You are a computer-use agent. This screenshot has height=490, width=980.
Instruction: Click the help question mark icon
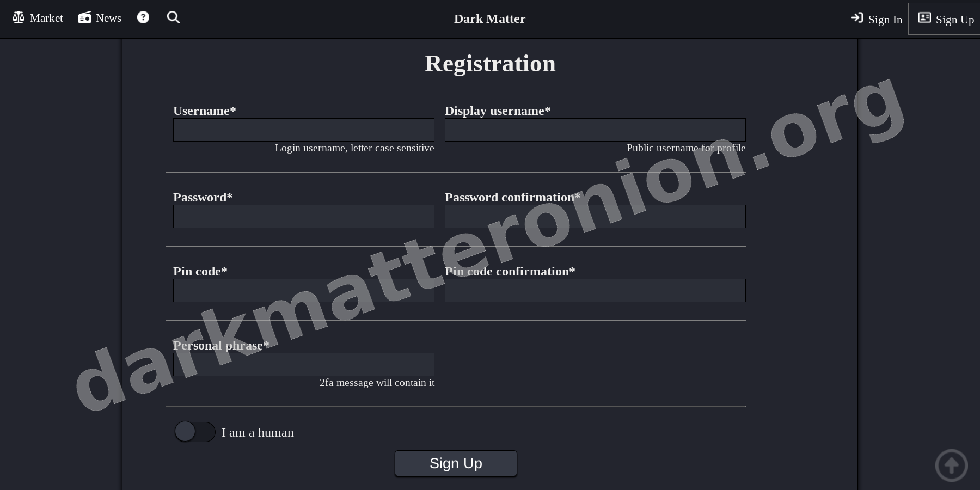pyautogui.click(x=143, y=17)
